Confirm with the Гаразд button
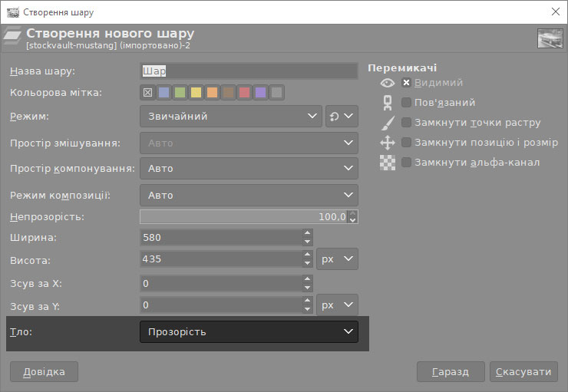Viewport: 568px width, 392px height. pos(451,372)
